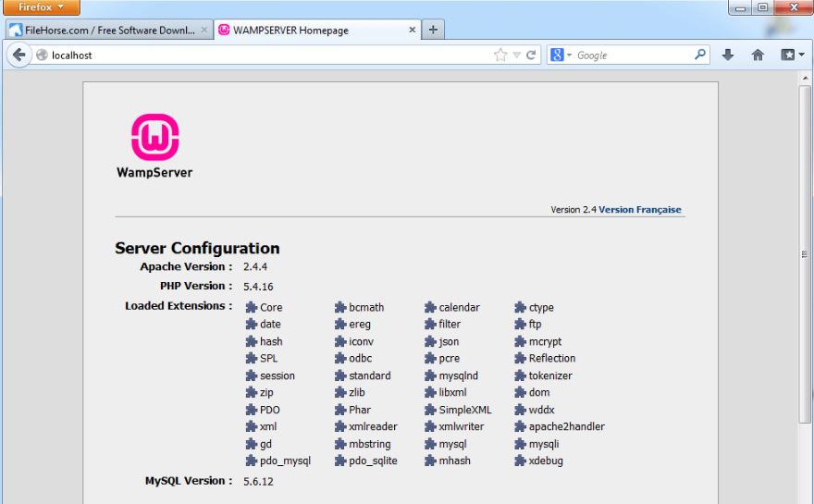
Task: Click the puzzle icon beside mcrypt
Action: (520, 341)
